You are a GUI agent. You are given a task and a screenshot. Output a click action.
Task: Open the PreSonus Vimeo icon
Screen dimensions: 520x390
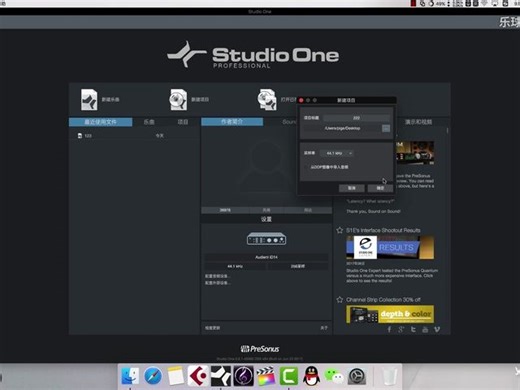[x=437, y=329]
